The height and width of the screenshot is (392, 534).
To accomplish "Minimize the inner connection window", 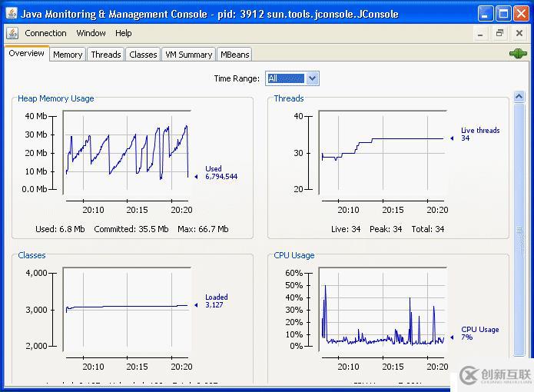I will [481, 34].
